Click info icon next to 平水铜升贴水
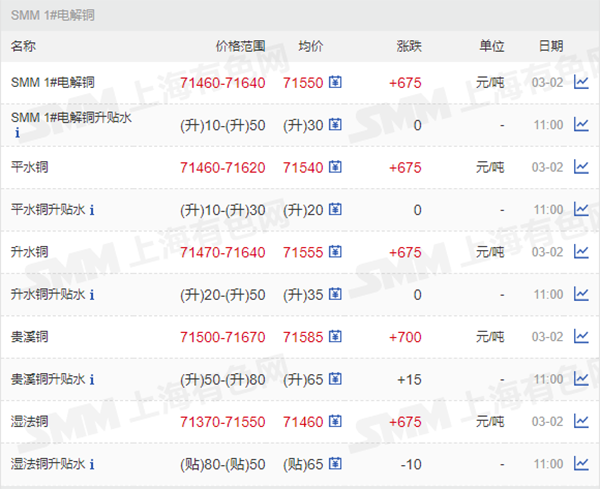 pyautogui.click(x=92, y=210)
